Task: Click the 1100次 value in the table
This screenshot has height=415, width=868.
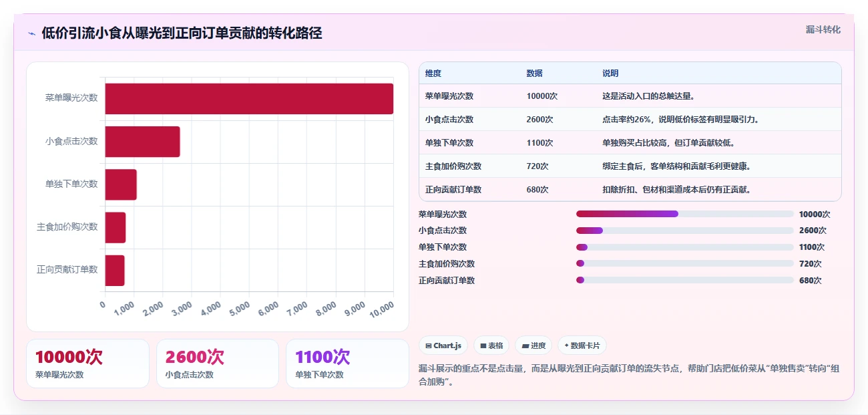Action: coord(540,143)
